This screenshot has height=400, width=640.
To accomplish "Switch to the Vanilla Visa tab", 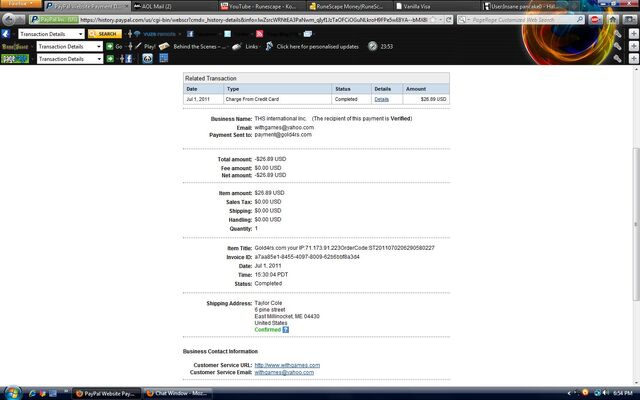I will [438, 6].
